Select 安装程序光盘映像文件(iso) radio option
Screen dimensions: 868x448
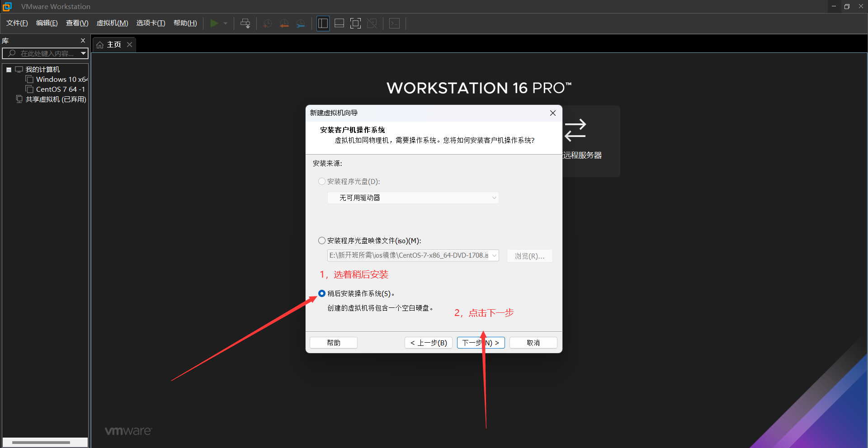click(x=322, y=241)
